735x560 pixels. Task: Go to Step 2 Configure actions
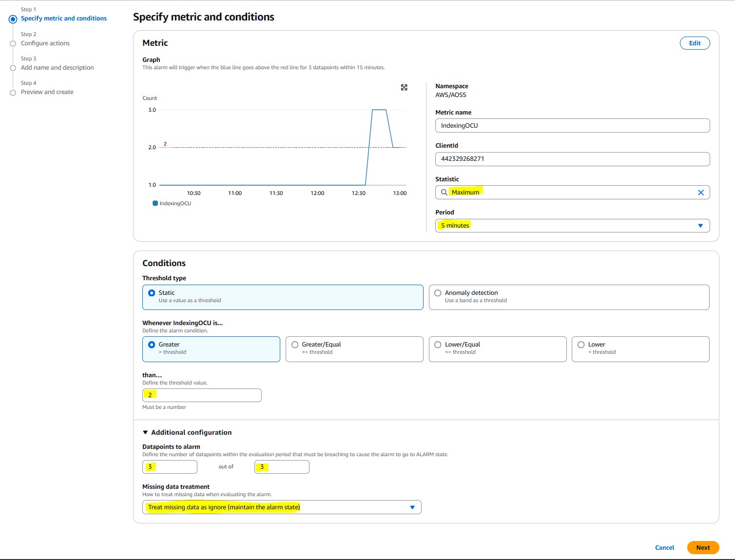pos(45,43)
